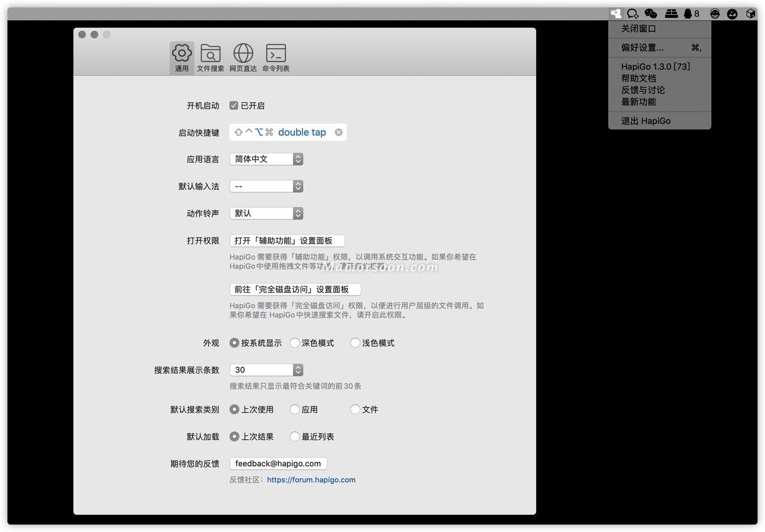765x532 pixels.
Task: Select 退出 HapiGo menu item
Action: point(645,121)
